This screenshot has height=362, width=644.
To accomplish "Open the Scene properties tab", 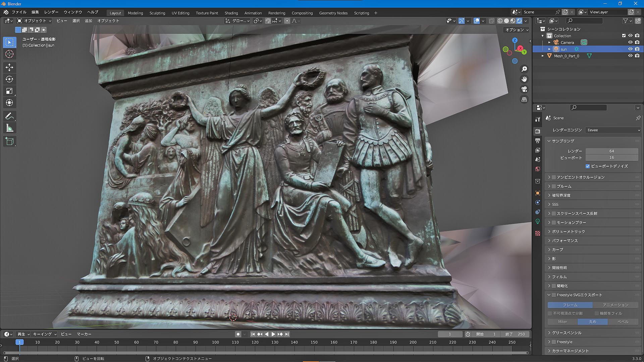I will 538,160.
